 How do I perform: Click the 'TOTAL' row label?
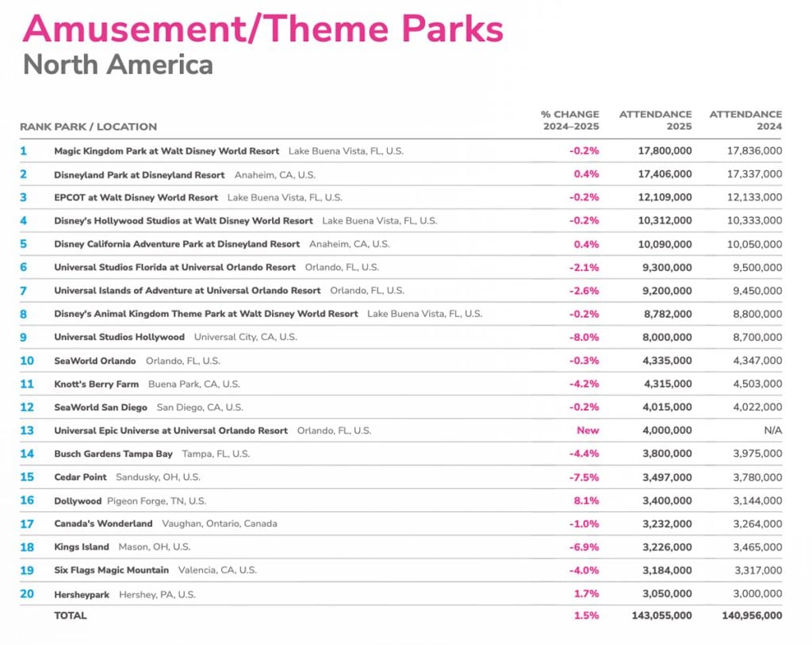[71, 616]
